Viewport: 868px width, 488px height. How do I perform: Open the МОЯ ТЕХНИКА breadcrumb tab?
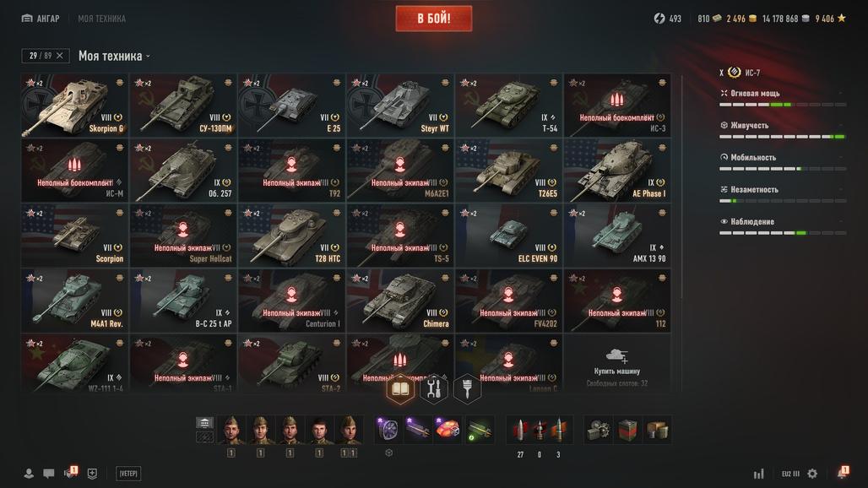click(x=102, y=19)
